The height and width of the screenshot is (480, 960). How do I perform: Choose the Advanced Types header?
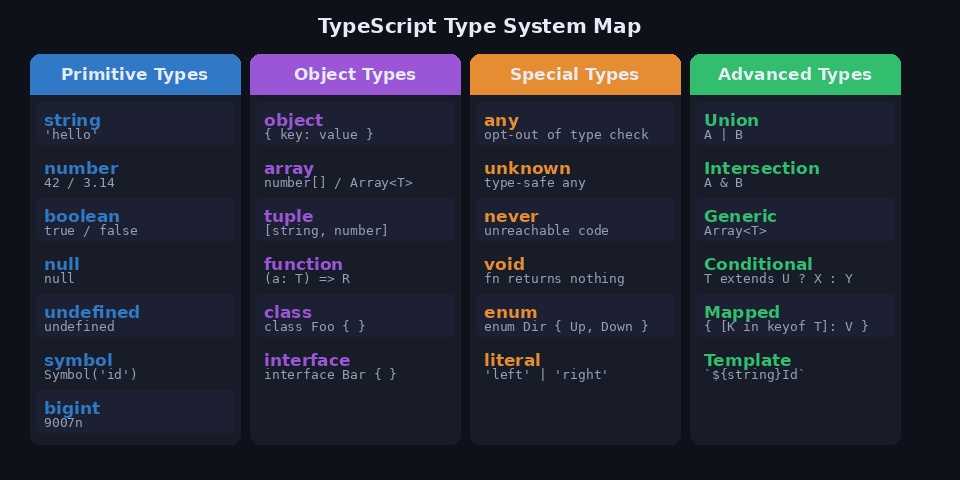pos(795,75)
